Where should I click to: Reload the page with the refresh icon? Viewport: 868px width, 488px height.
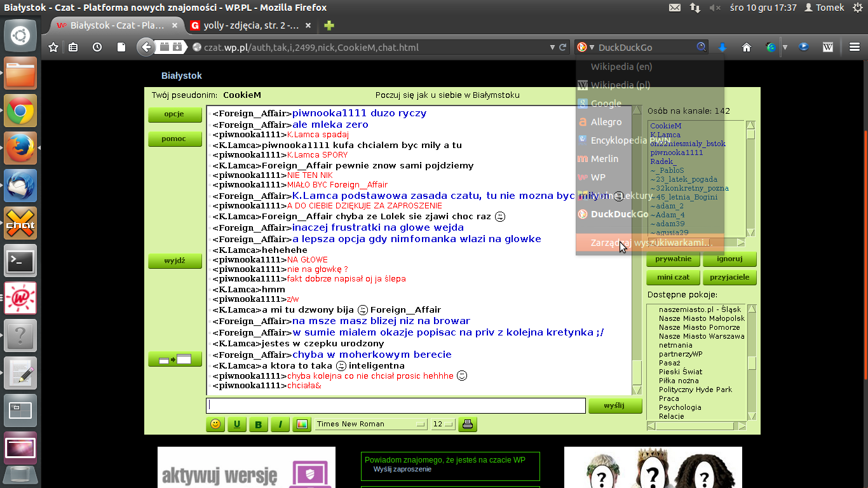(562, 47)
